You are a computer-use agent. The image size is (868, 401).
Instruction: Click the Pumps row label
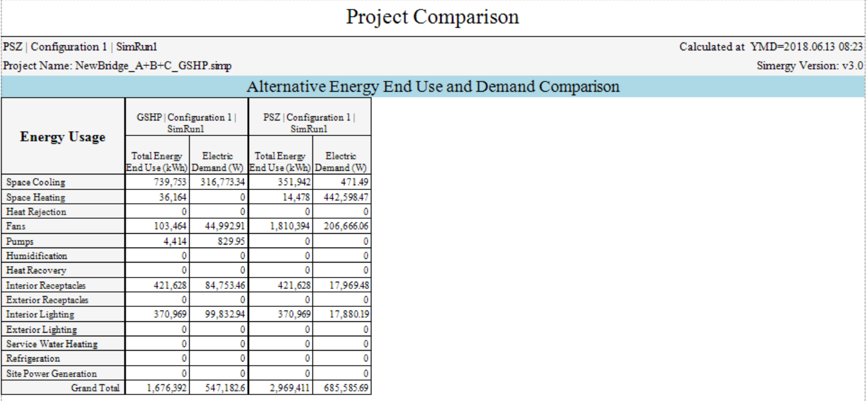tap(20, 242)
